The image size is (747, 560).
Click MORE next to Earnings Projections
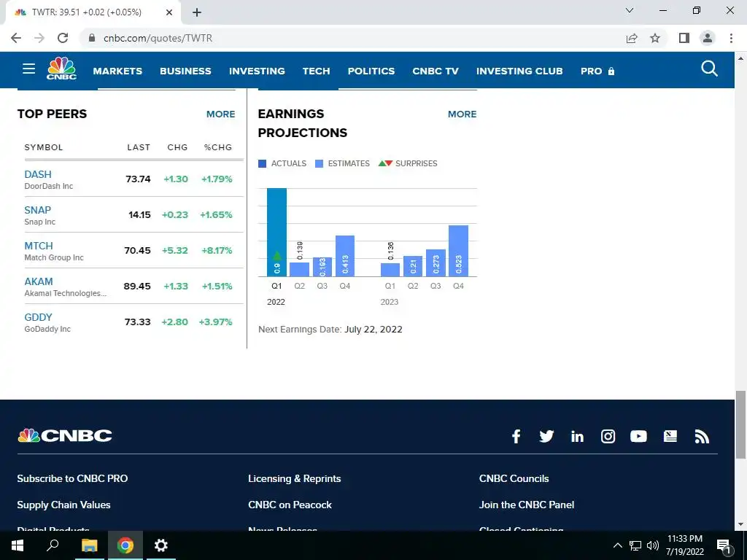(462, 114)
